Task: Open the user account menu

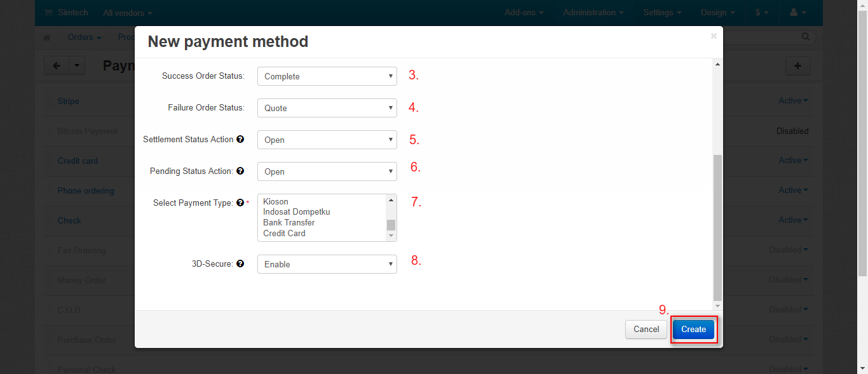Action: 797,13
